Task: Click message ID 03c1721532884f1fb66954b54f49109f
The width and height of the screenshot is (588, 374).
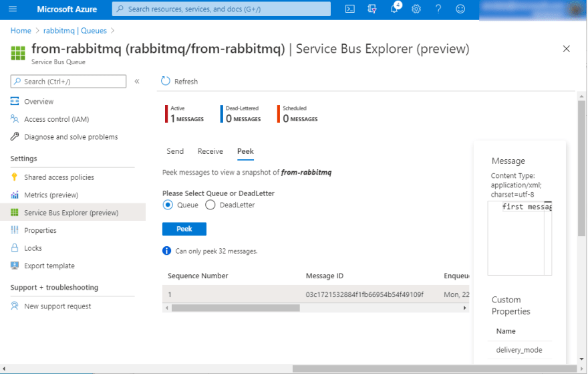Action: pos(365,294)
